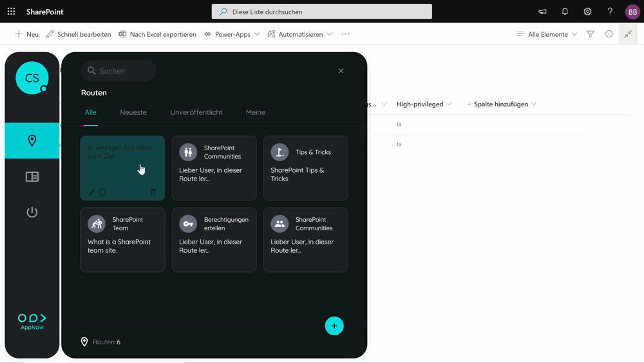The width and height of the screenshot is (644, 363).
Task: Click Spalte hinzufügen
Action: point(502,104)
